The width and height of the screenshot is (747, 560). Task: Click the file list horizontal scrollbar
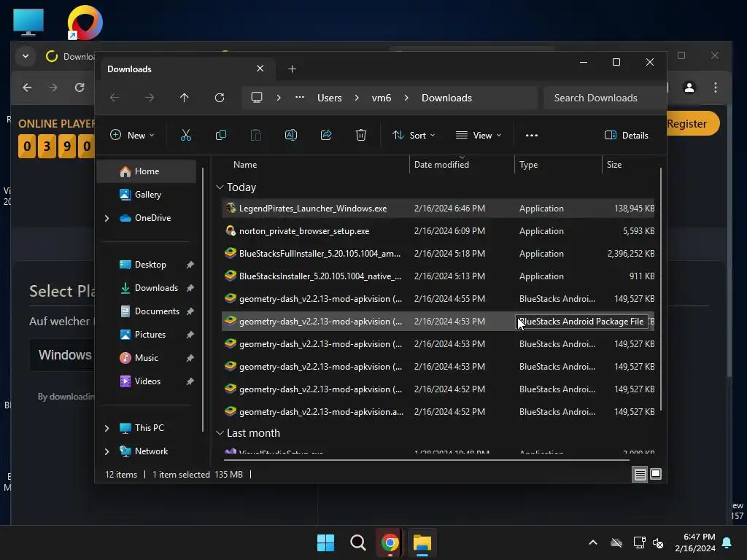coord(427,460)
